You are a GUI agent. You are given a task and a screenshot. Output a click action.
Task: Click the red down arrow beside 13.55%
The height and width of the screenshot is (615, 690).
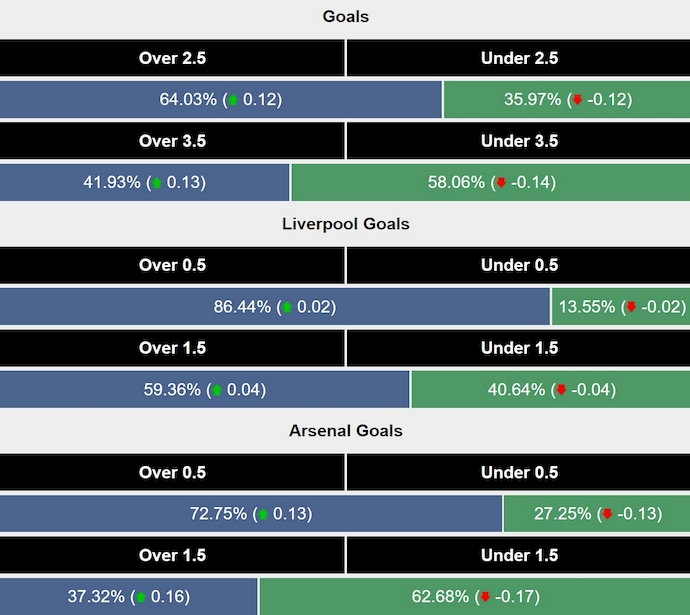631,307
